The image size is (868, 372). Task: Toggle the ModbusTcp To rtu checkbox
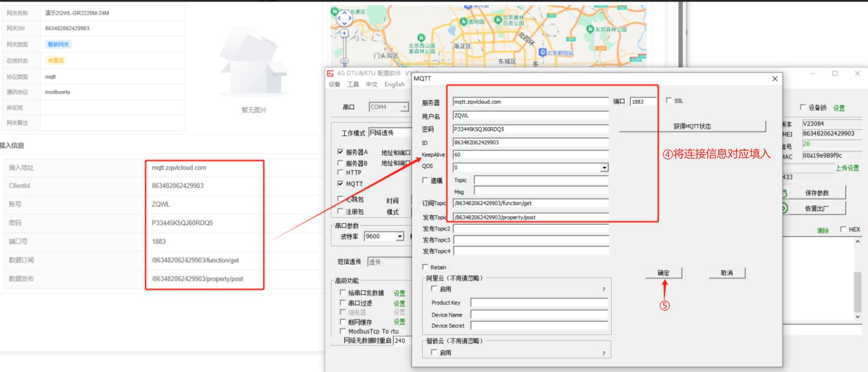point(342,331)
